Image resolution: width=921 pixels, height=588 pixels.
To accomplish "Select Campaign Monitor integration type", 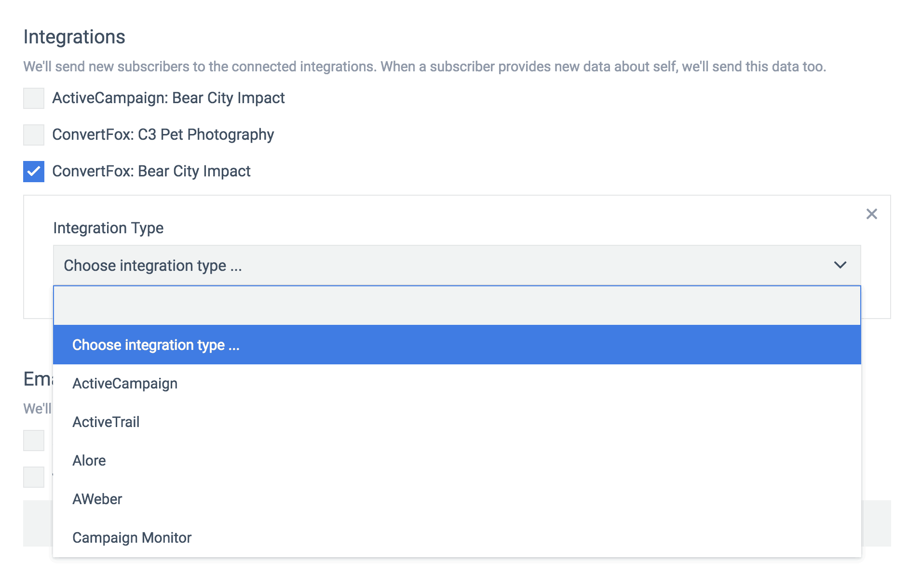I will pyautogui.click(x=132, y=538).
